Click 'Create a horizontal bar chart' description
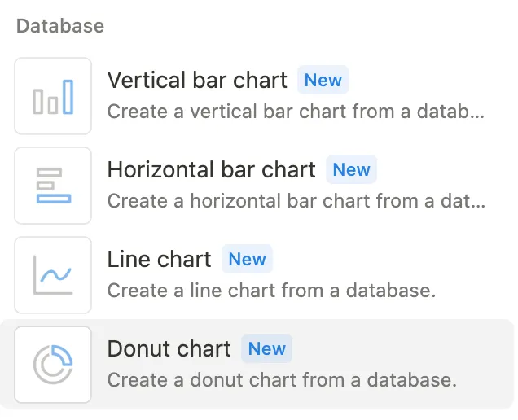 click(x=296, y=200)
